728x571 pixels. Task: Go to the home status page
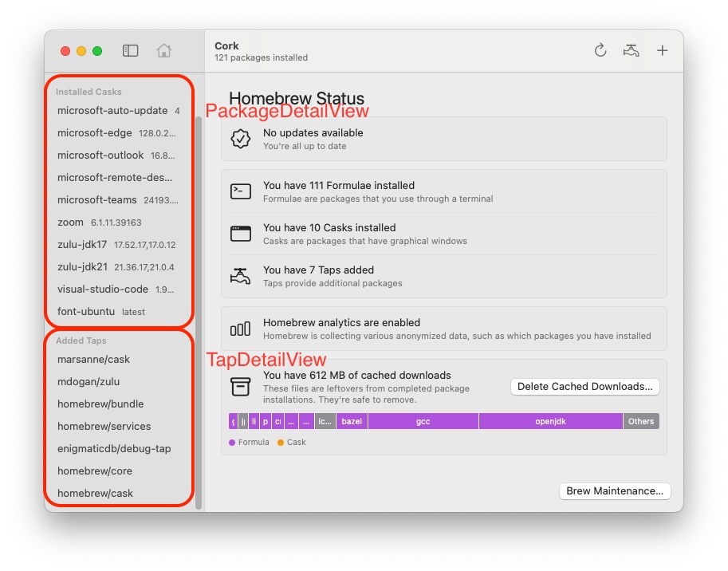click(164, 50)
